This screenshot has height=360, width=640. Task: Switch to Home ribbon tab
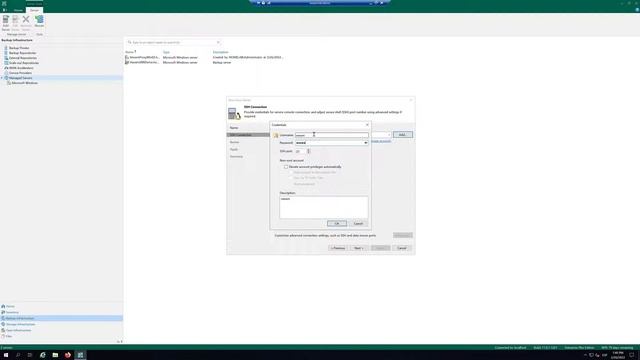18,10
